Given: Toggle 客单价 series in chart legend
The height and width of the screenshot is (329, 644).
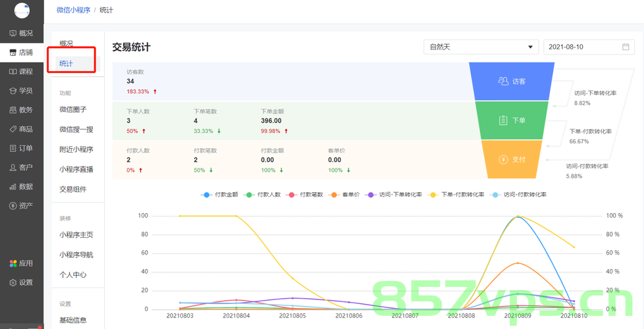Looking at the screenshot, I should pos(344,195).
